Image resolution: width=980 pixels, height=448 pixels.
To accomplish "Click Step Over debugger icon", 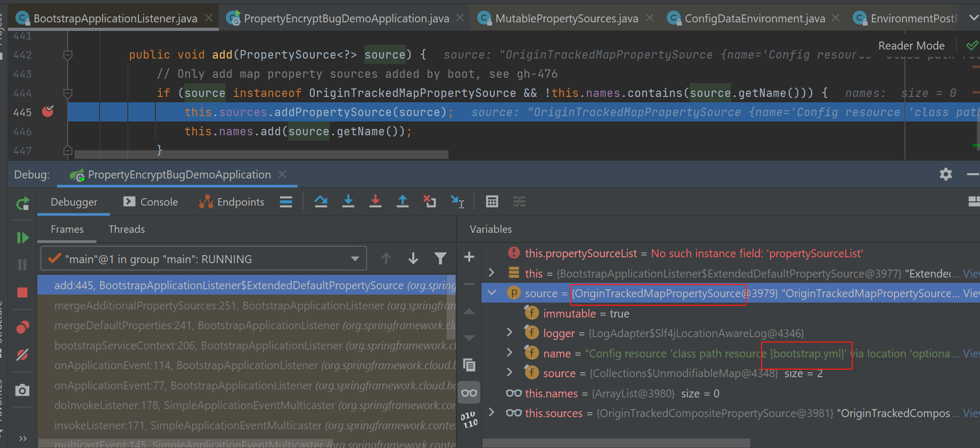I will (x=321, y=201).
